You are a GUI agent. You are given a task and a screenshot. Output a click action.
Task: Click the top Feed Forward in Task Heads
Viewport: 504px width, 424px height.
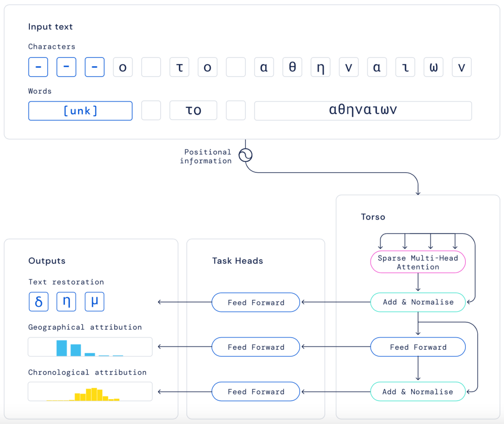pyautogui.click(x=256, y=302)
